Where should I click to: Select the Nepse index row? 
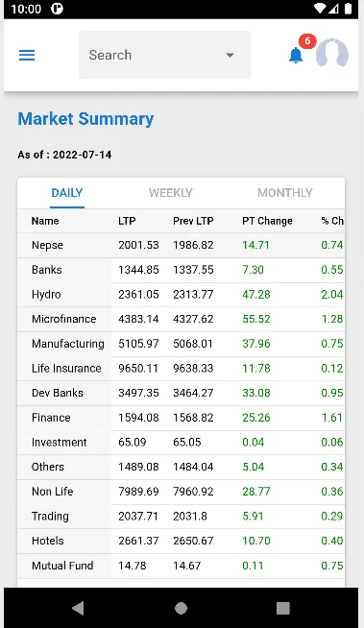pos(181,245)
